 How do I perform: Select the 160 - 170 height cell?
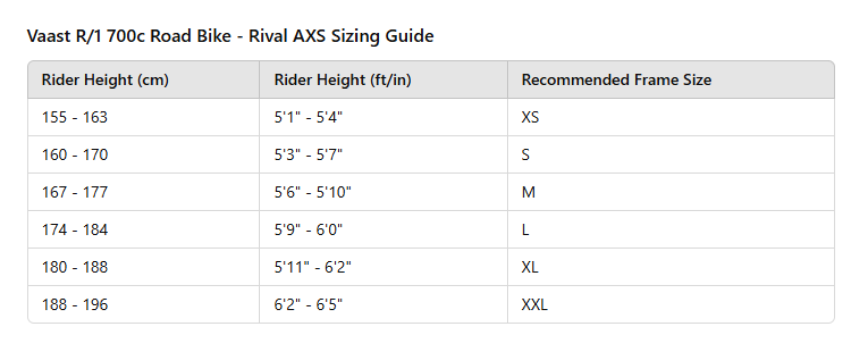[75, 155]
